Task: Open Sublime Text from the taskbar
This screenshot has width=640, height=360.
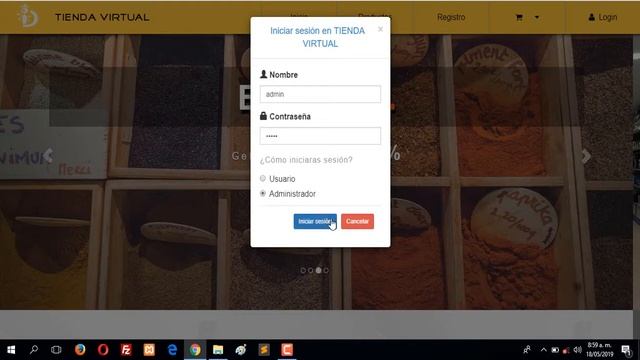Action: point(264,350)
